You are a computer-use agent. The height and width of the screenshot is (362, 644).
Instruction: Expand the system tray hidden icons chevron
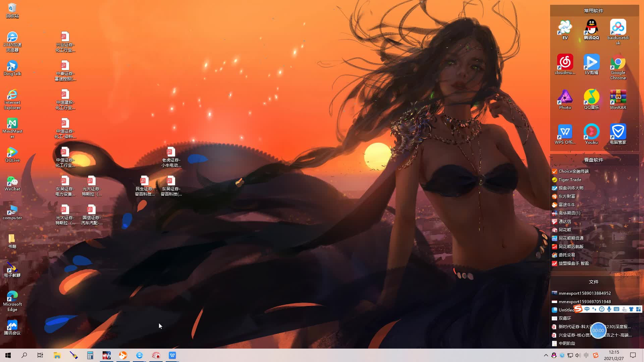[x=546, y=355]
